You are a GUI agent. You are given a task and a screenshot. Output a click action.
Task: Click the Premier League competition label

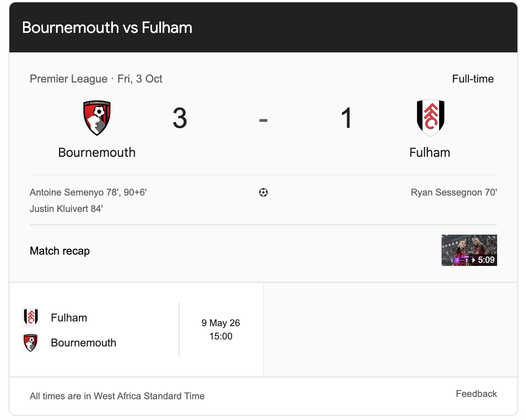pos(68,79)
